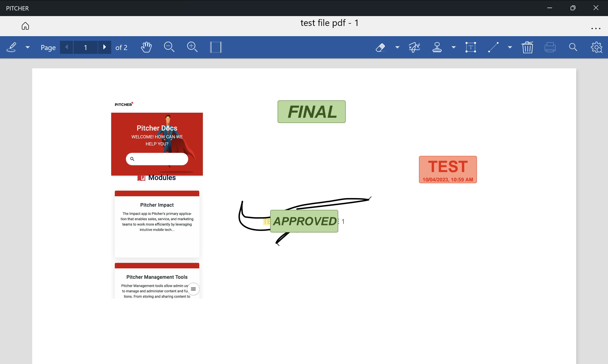Open the document search tool

coord(573,47)
